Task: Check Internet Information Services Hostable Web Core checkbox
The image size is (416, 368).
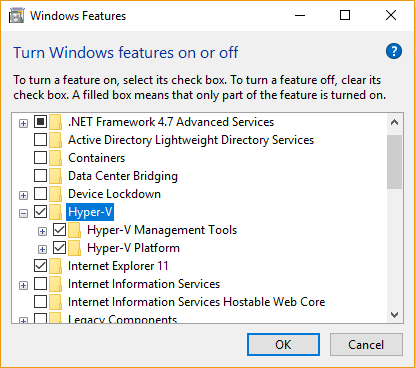Action: [x=40, y=302]
